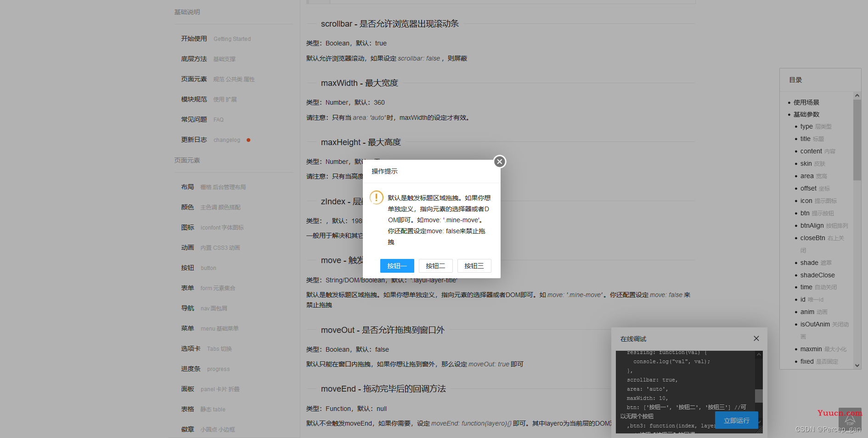Open 底层方法 基础支撑 in the sidebar
The image size is (868, 438).
pos(208,59)
